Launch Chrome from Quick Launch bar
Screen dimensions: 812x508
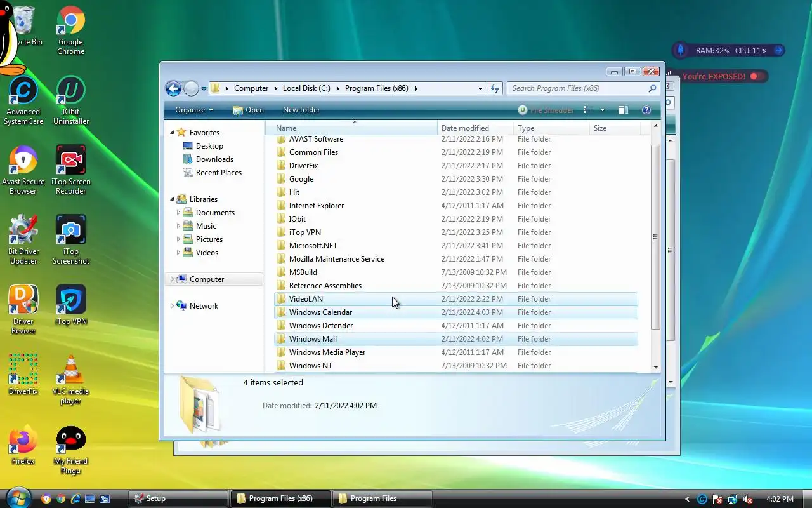(x=61, y=498)
